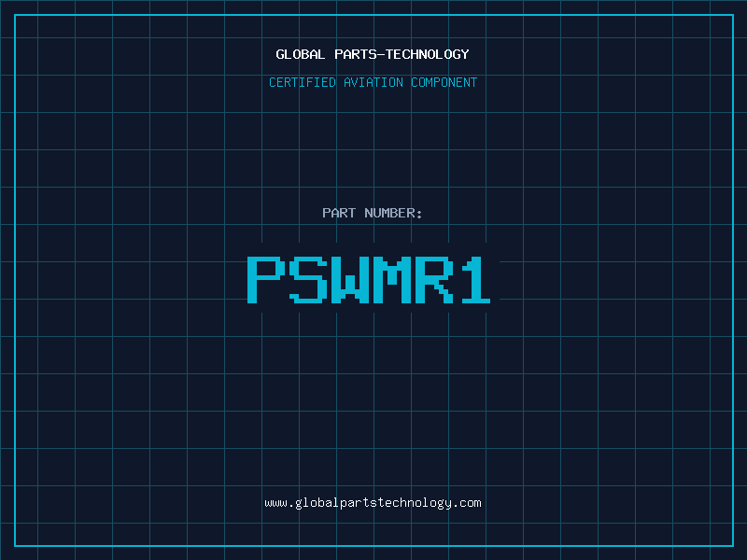This screenshot has width=747, height=560.
Task: Select the part number PSWMR1
Action: point(369,279)
